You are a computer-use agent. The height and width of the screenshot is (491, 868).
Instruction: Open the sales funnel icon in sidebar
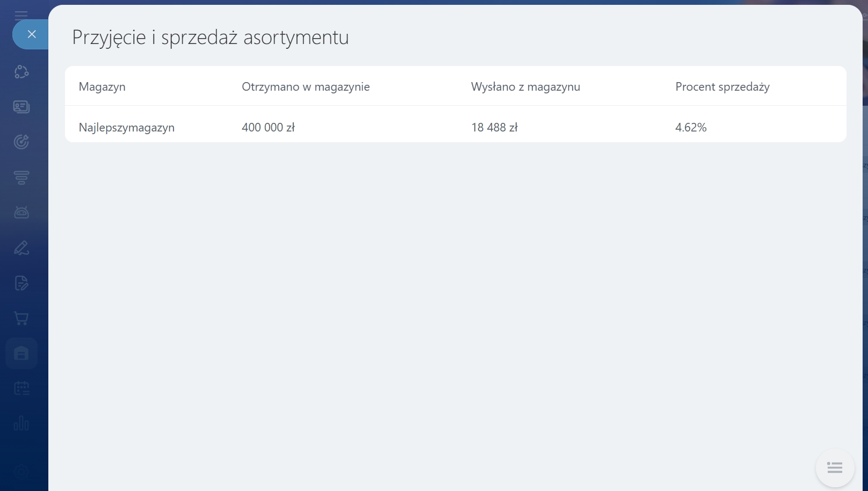pos(21,177)
